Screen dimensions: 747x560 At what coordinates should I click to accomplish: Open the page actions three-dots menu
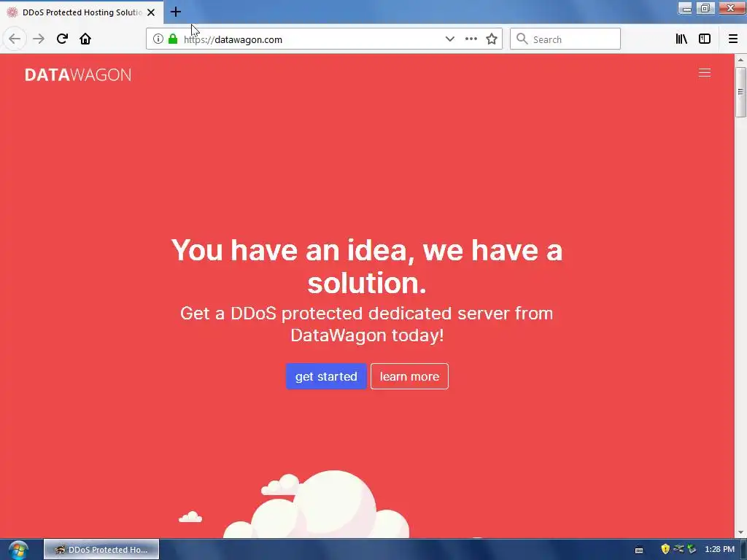click(x=471, y=39)
